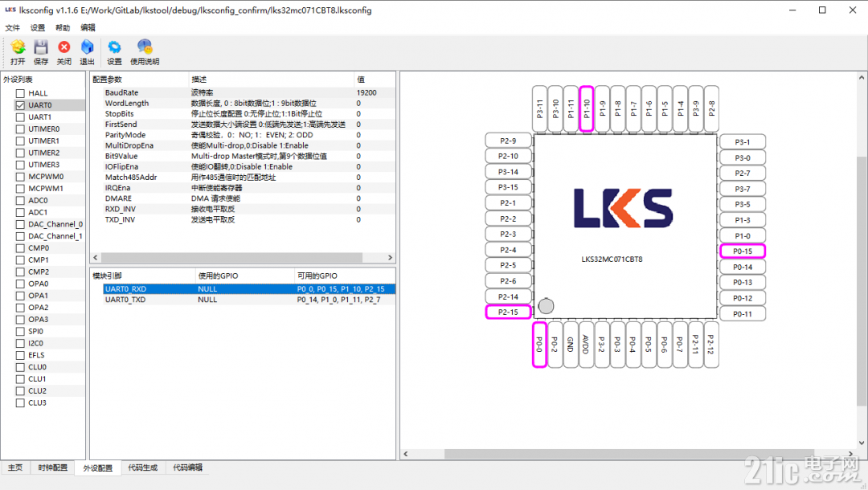The width and height of the screenshot is (868, 490).
Task: Enable the CLU0 checkbox
Action: [20, 367]
